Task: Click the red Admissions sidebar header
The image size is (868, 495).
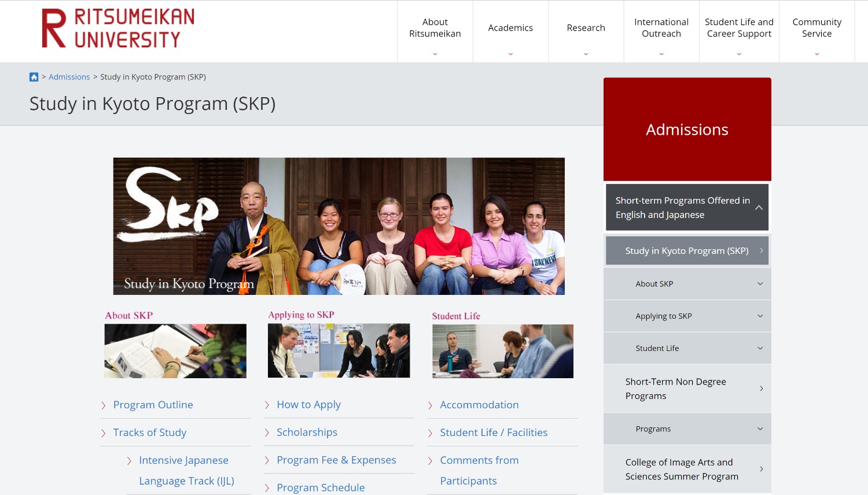Action: pyautogui.click(x=687, y=129)
